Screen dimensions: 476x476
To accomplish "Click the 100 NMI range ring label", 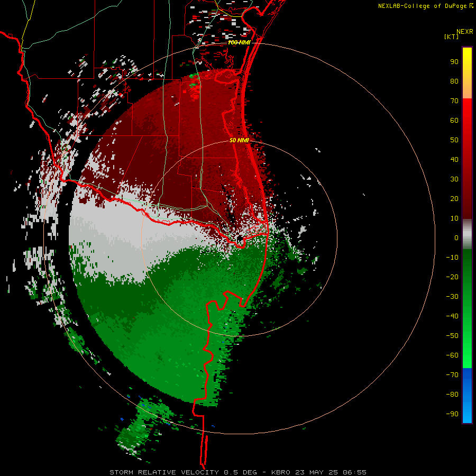I will point(239,42).
